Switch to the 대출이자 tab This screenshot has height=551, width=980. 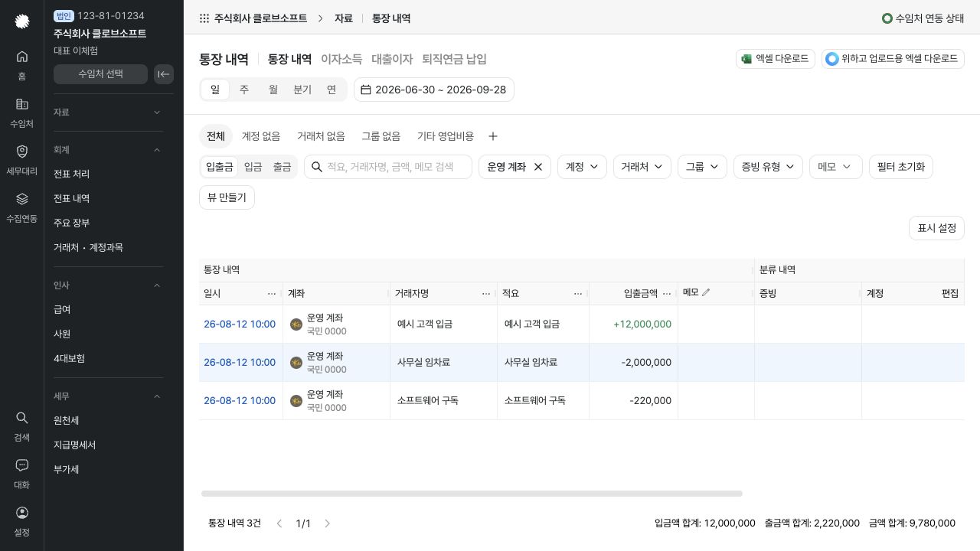point(392,59)
